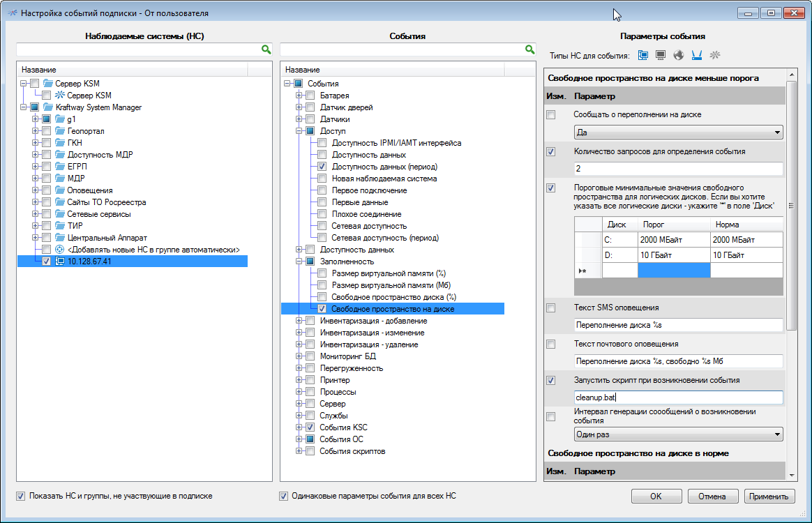Select the monitor type icon in event parameters

tap(660, 54)
